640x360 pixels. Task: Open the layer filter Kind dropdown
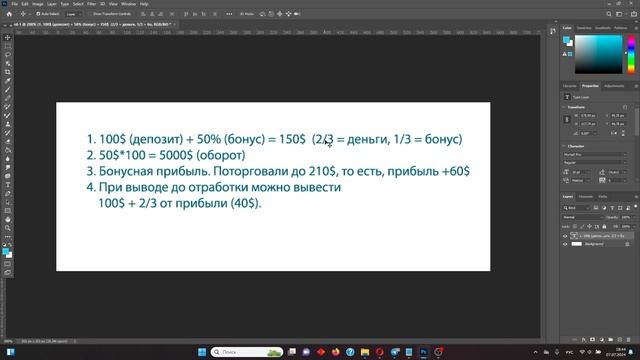[576, 208]
